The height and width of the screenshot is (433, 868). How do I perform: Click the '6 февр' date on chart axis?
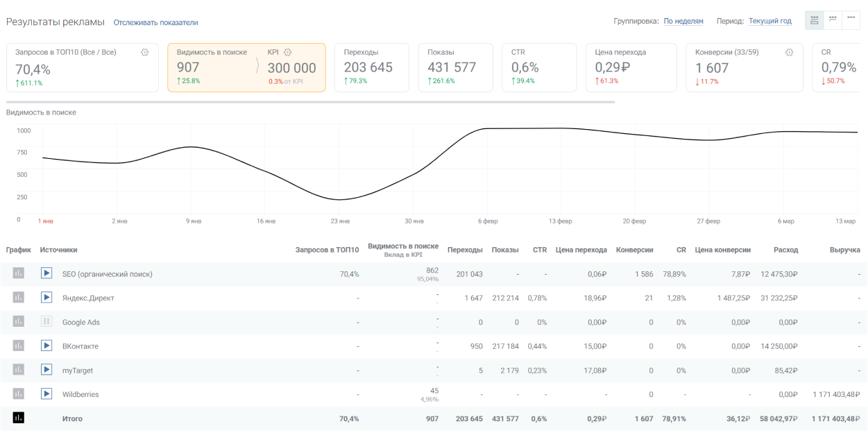click(x=488, y=221)
